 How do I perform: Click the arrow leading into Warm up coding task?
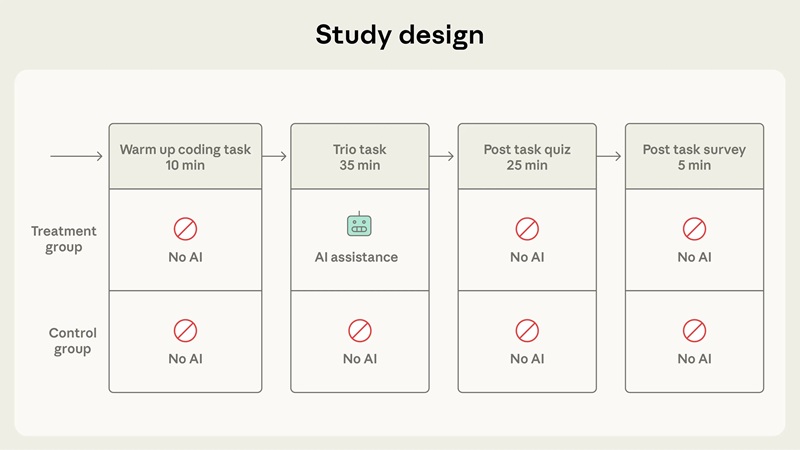(x=76, y=156)
